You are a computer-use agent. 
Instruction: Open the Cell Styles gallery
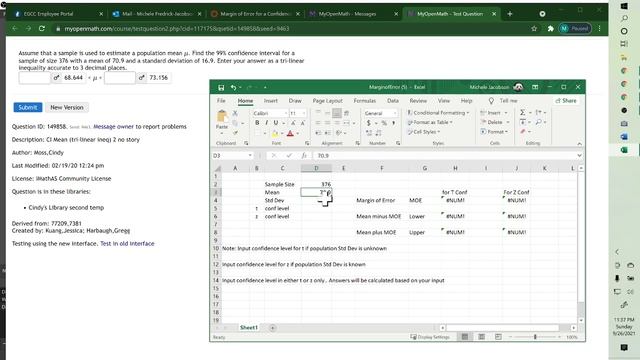(x=423, y=132)
